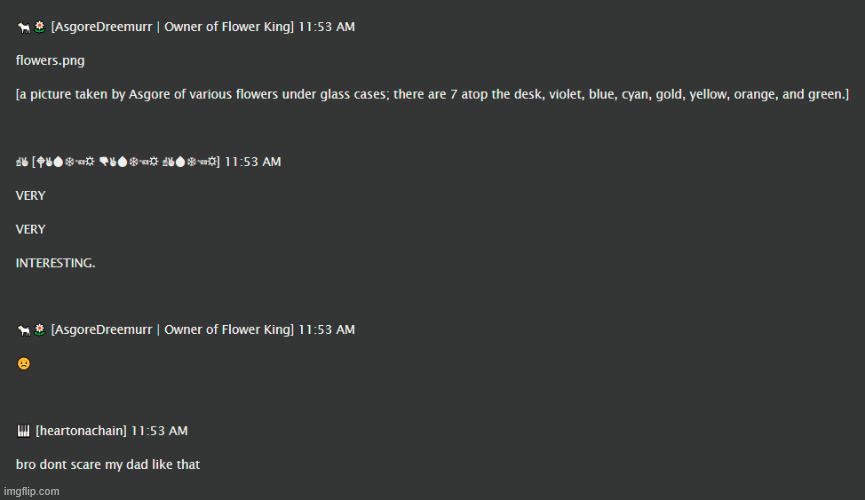Viewport: 865px width, 500px height.
Task: Click the hand symbol icon before the Wingdings username
Action: [x=22, y=161]
